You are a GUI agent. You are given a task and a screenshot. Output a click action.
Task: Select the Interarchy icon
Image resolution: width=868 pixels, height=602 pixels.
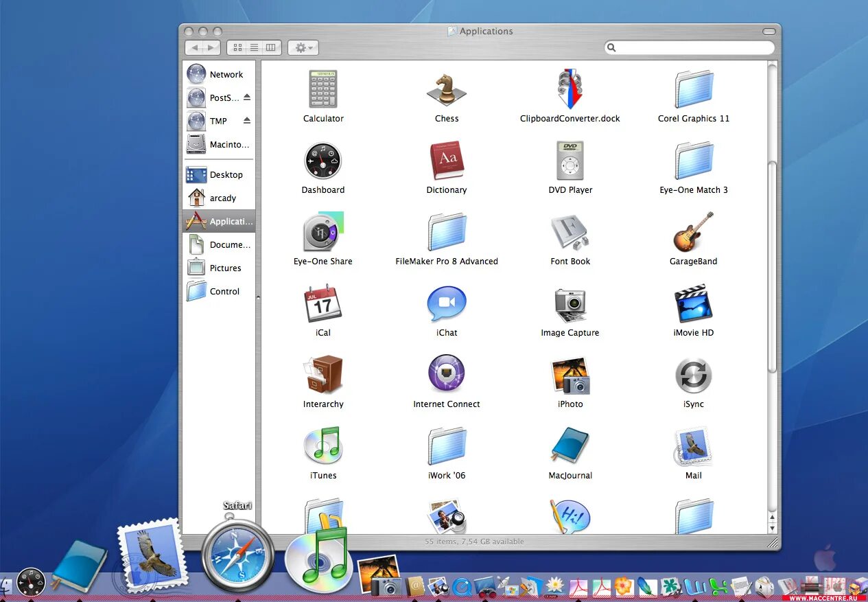click(322, 375)
